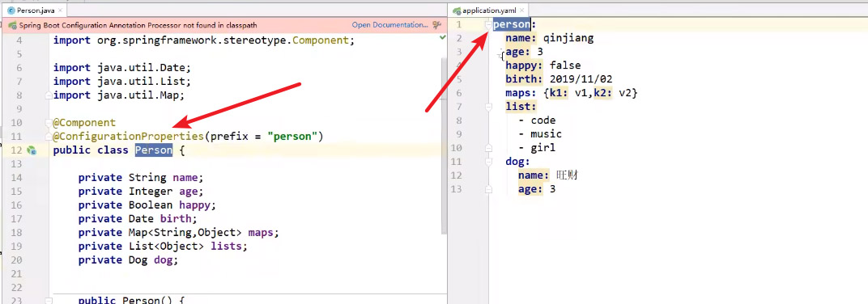This screenshot has width=868, height=304.
Task: Toggle fold end marker at yaml line 13
Action: click(x=488, y=189)
